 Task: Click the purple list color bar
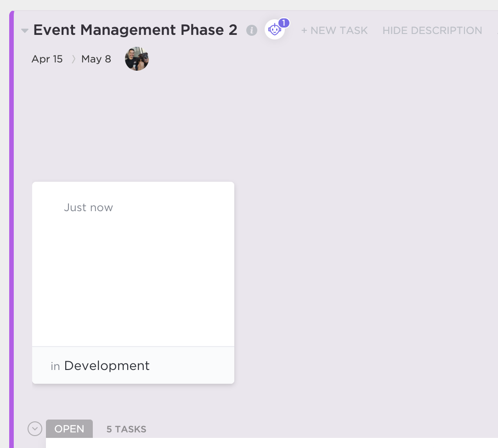click(x=12, y=230)
